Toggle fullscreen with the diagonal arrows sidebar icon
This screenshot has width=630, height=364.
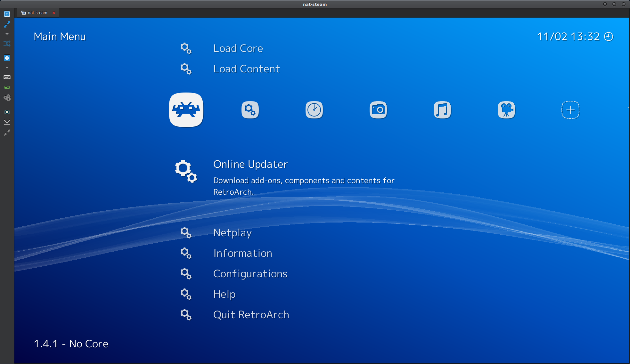click(x=7, y=24)
